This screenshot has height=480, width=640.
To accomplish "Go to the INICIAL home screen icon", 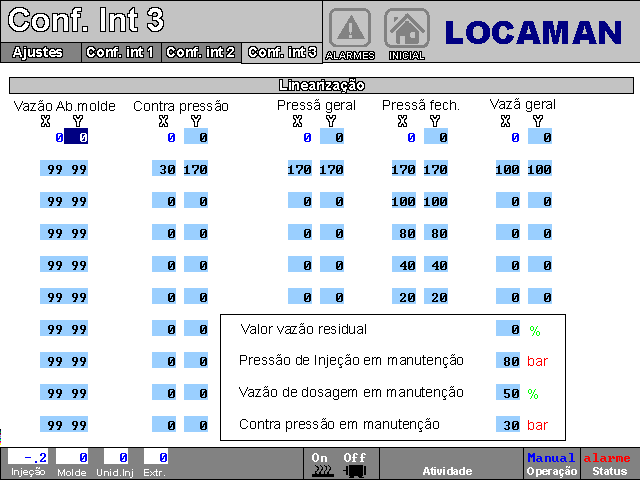I will point(406,30).
